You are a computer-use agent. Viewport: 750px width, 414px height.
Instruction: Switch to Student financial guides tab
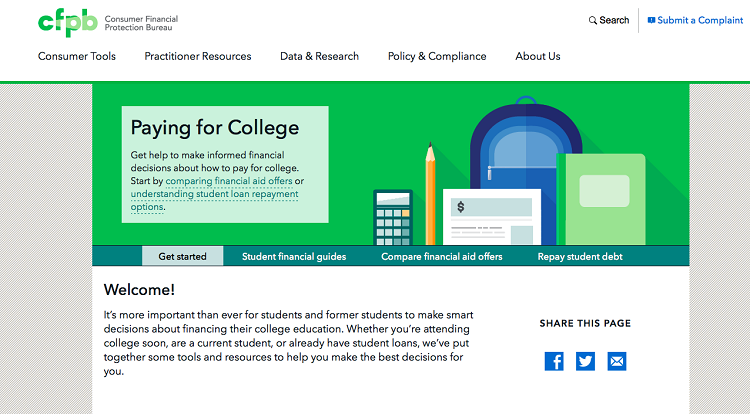pyautogui.click(x=294, y=256)
